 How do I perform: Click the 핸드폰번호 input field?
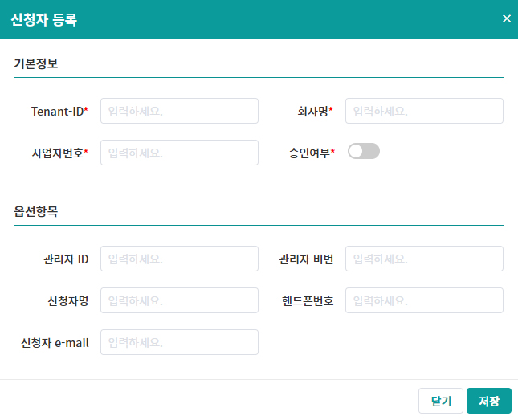coord(424,300)
